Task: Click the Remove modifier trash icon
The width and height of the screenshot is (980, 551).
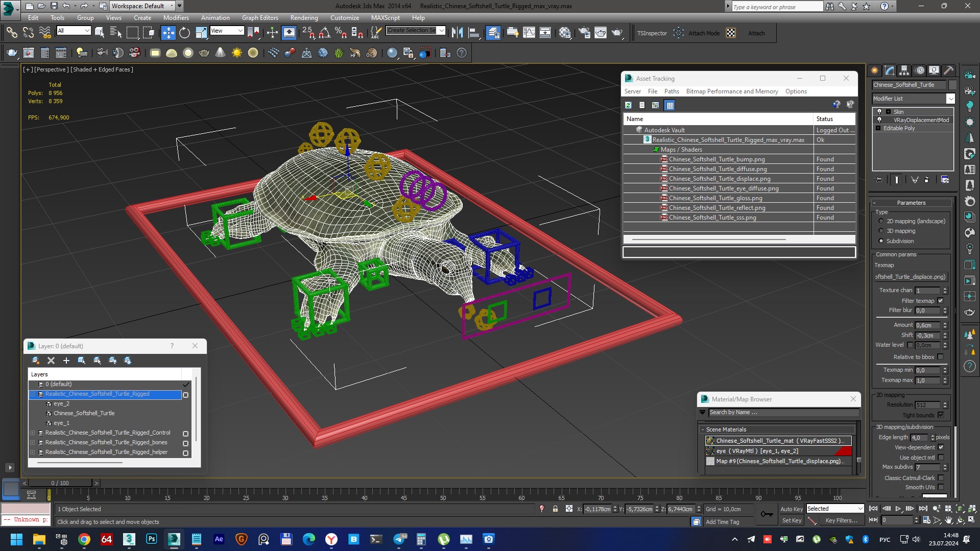Action: 927,180
